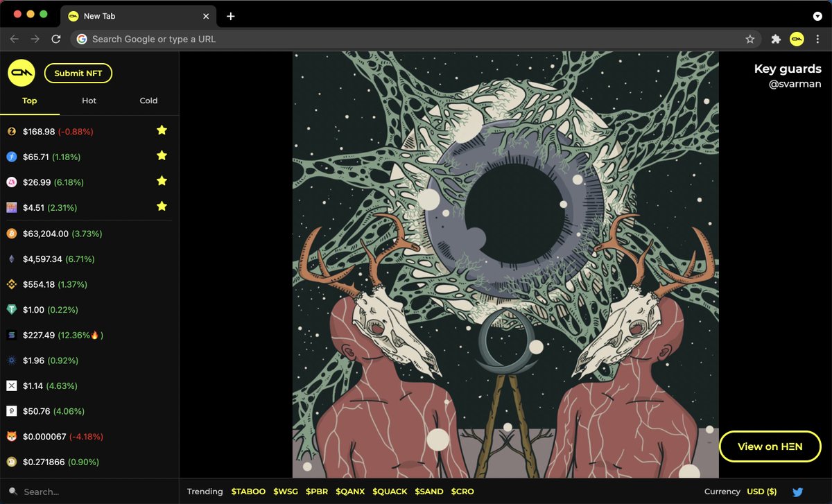The width and height of the screenshot is (832, 504).
Task: Click the Submit NFT button
Action: [x=78, y=73]
